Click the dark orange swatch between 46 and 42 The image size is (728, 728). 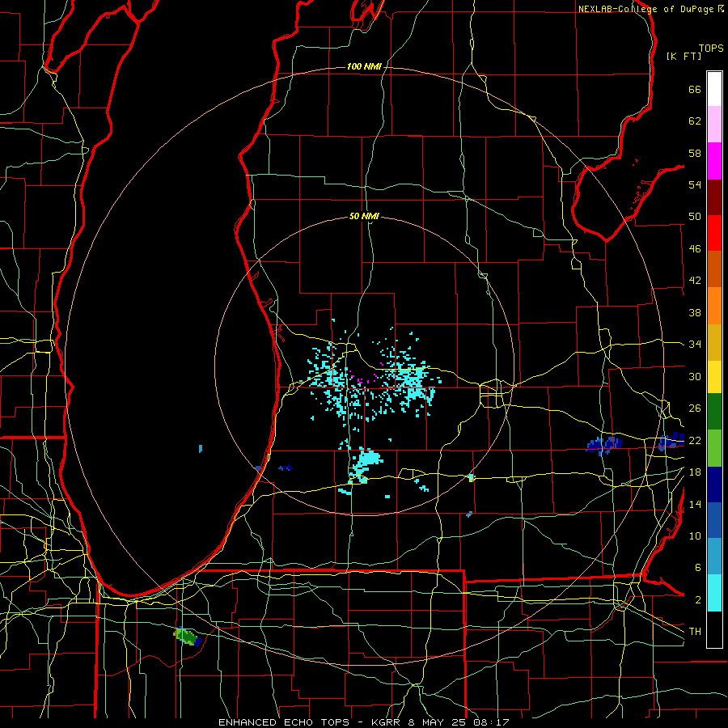point(714,269)
